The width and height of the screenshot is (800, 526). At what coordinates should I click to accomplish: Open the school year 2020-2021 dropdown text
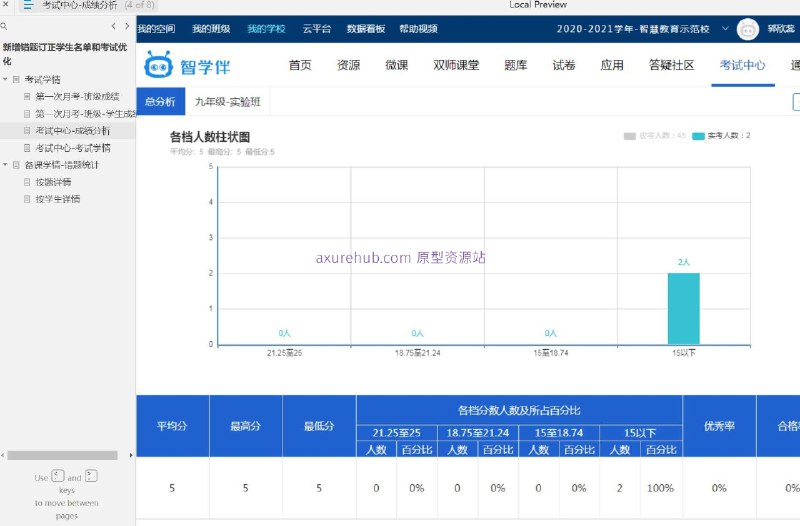[x=633, y=29]
